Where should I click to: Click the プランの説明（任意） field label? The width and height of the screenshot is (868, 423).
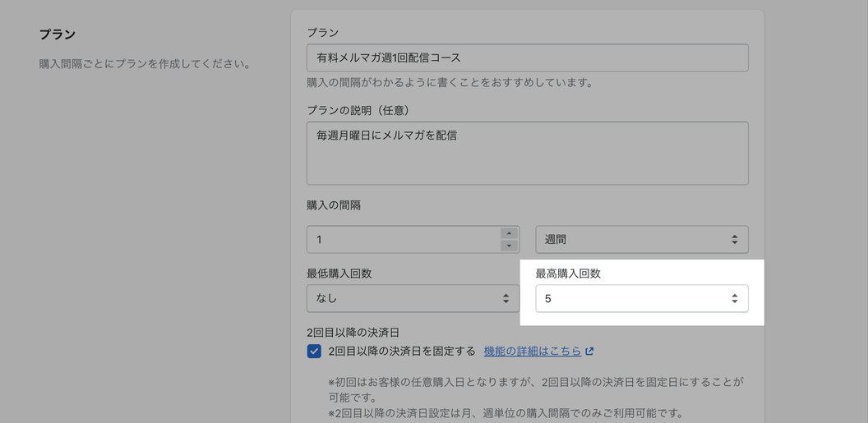coord(358,110)
